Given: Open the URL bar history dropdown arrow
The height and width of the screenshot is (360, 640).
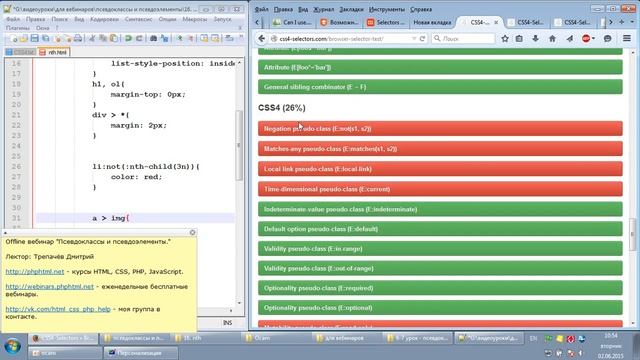Looking at the screenshot, I should point(414,38).
